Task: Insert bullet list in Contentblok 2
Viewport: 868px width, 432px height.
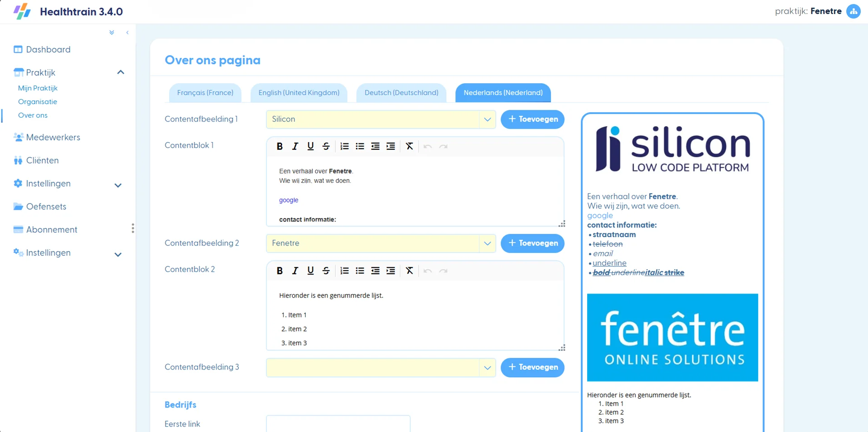Action: (x=360, y=271)
